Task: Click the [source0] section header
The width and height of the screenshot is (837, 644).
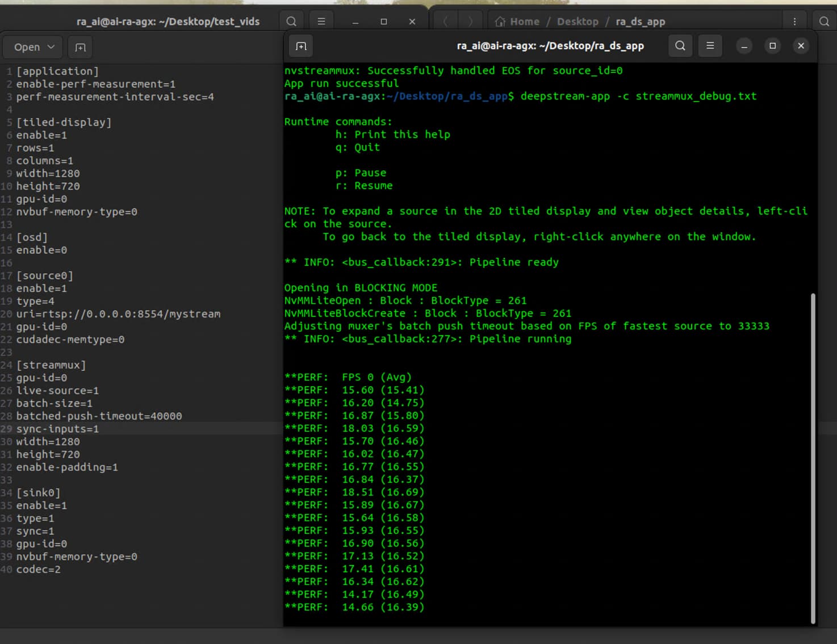Action: pos(44,275)
